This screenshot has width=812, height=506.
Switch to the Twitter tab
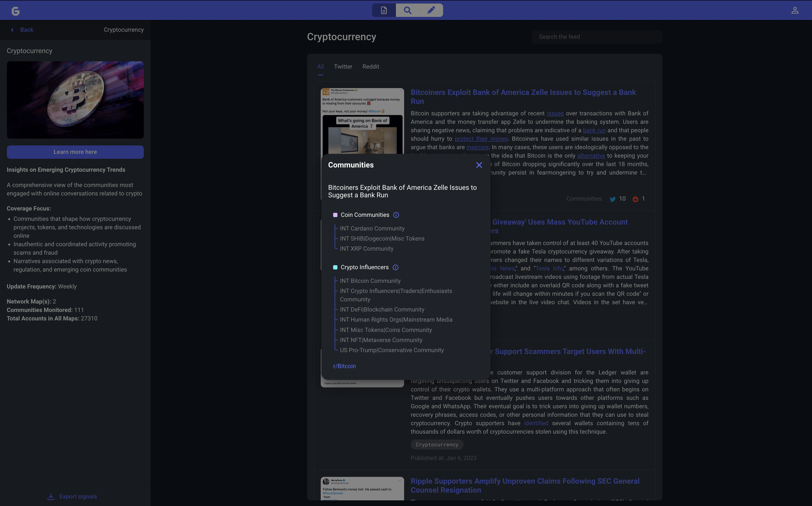[x=343, y=66]
